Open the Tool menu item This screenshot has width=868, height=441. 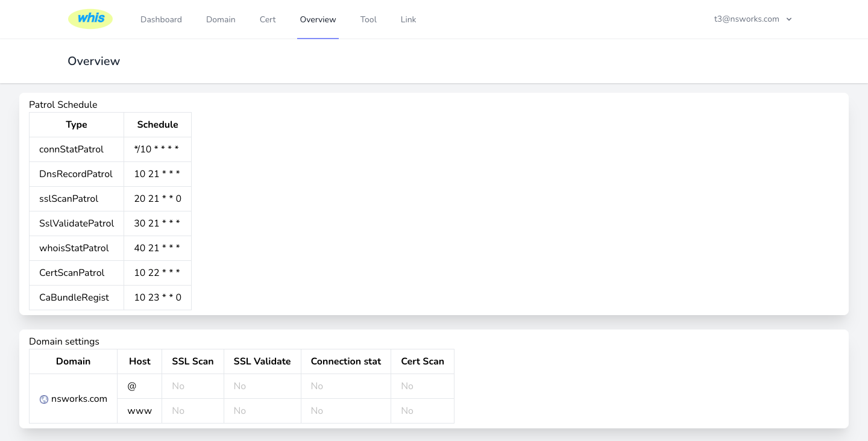(368, 19)
